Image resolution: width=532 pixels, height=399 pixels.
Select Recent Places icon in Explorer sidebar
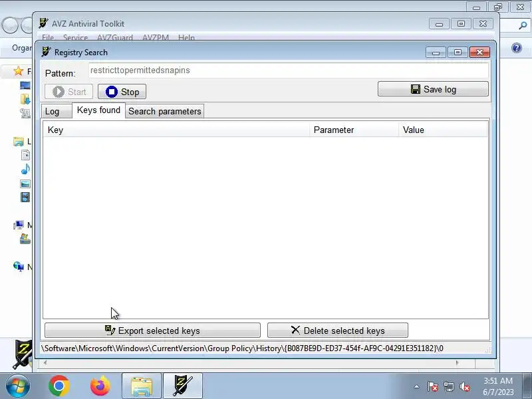(x=25, y=113)
